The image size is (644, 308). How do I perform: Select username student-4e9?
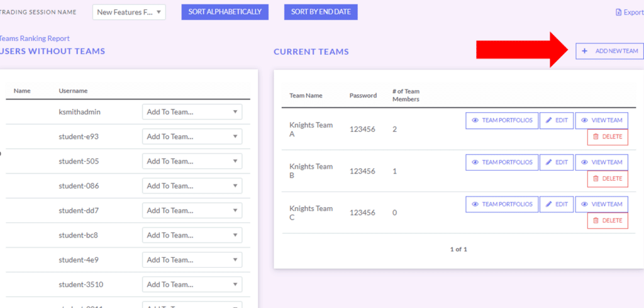(79, 260)
